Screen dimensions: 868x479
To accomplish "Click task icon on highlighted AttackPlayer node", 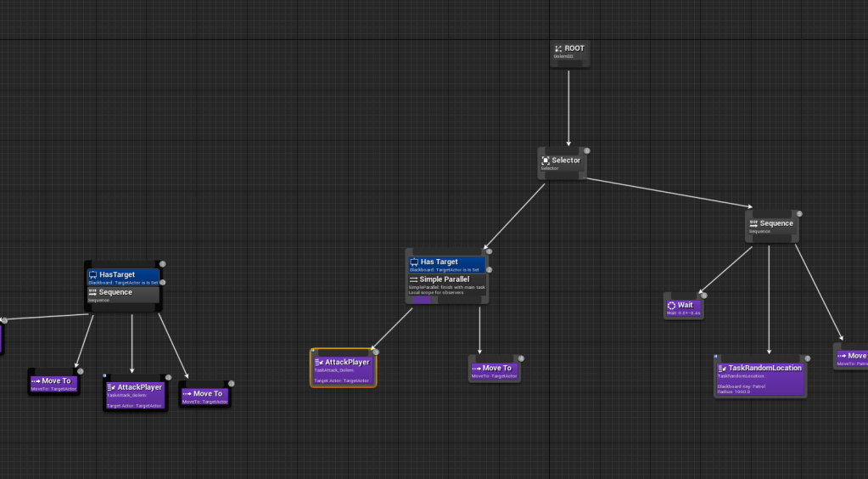I will coord(319,363).
